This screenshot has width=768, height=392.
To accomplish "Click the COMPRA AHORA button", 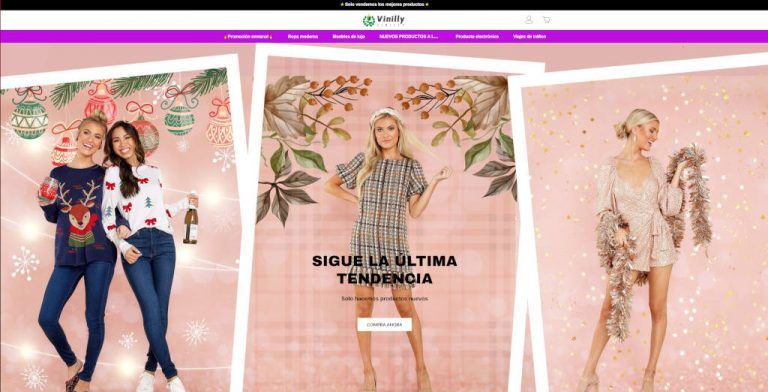I will click(384, 324).
